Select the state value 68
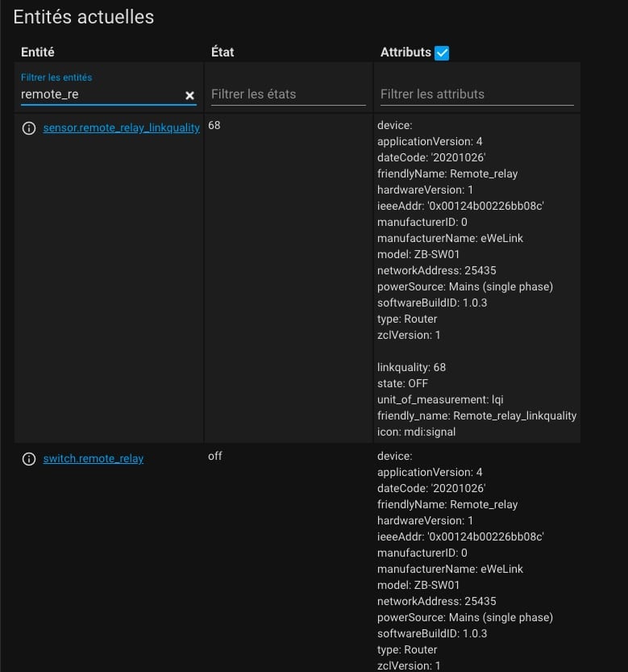 (214, 125)
